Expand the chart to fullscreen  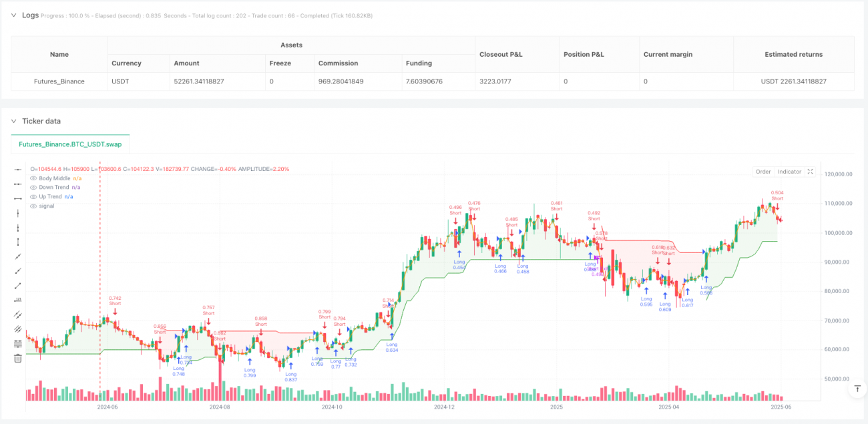(810, 172)
